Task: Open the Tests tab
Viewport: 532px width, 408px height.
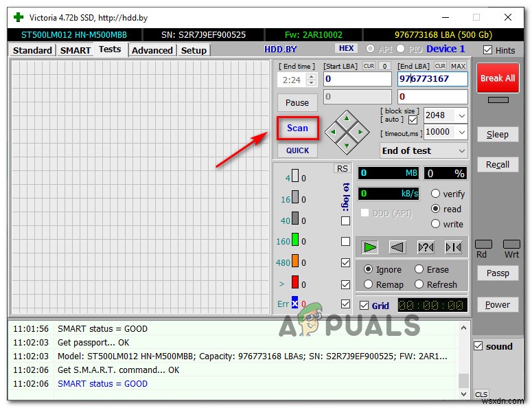Action: pos(110,49)
